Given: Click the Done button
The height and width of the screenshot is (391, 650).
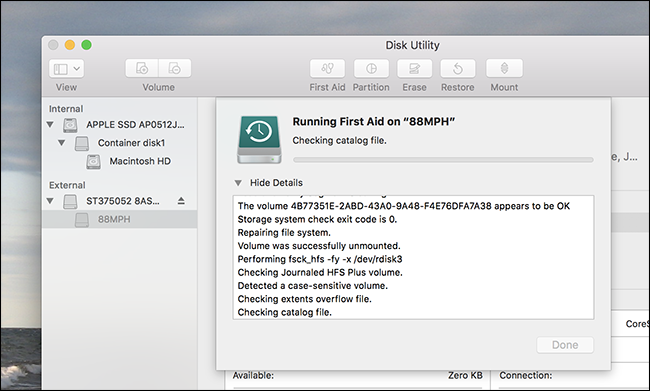Looking at the screenshot, I should [x=565, y=345].
